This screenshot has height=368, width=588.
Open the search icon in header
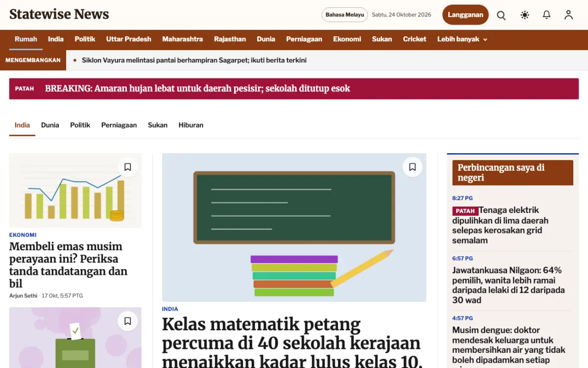[501, 15]
